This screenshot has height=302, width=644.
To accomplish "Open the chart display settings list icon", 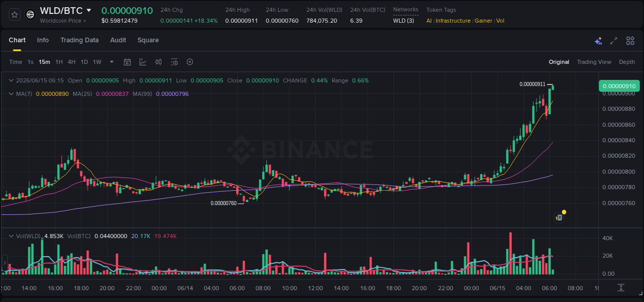I will tap(174, 62).
